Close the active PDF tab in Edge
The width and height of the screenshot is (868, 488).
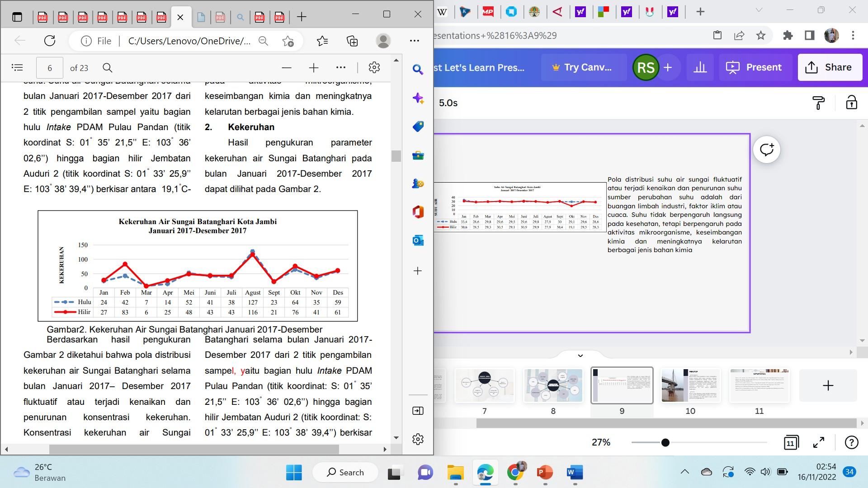180,17
